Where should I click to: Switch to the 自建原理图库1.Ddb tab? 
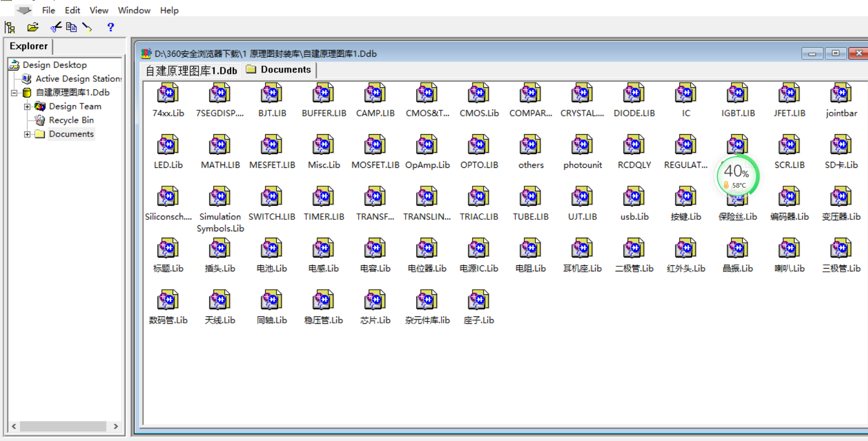[191, 70]
